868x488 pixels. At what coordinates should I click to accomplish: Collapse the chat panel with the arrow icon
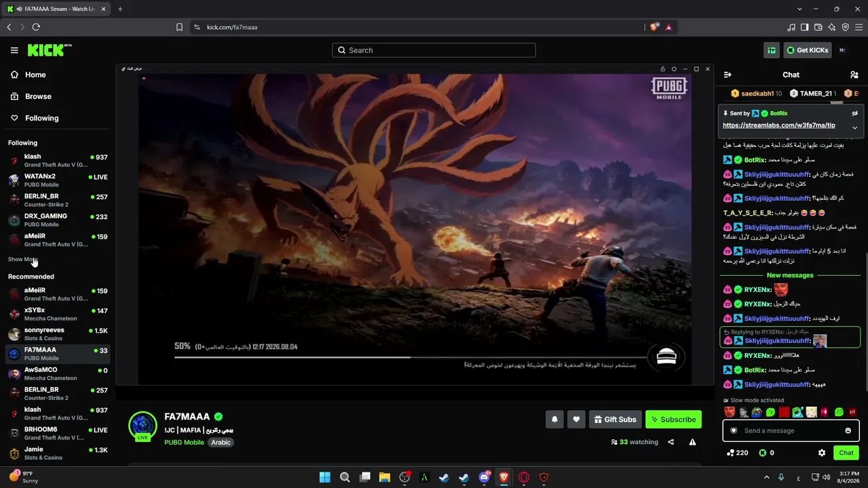[728, 75]
